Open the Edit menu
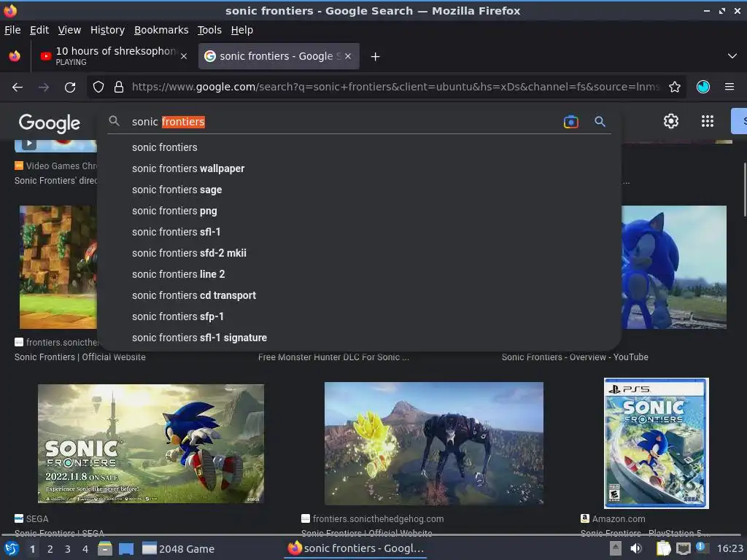 coord(39,30)
